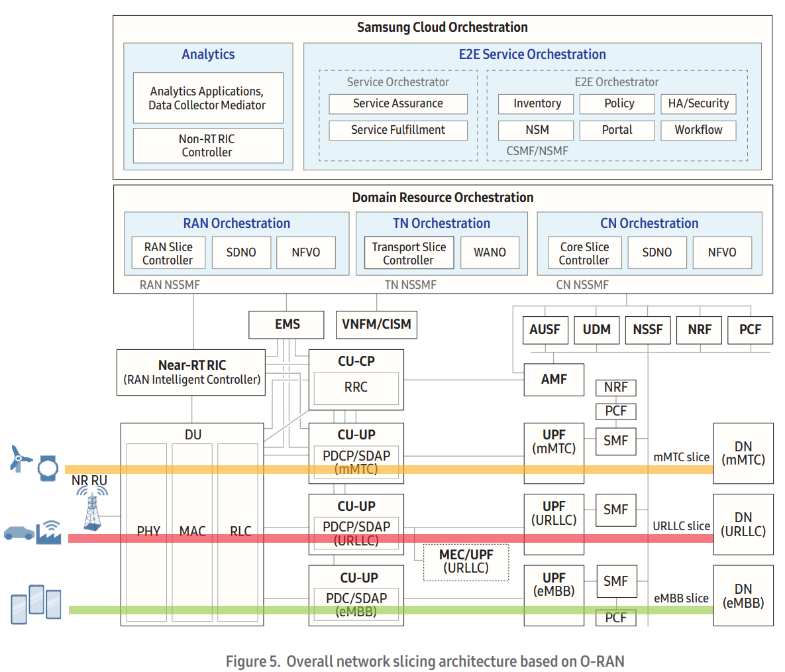Viewport: 785px width, 672px height.
Task: Click the SMF box beside UPF (mMTC)
Action: click(x=616, y=441)
